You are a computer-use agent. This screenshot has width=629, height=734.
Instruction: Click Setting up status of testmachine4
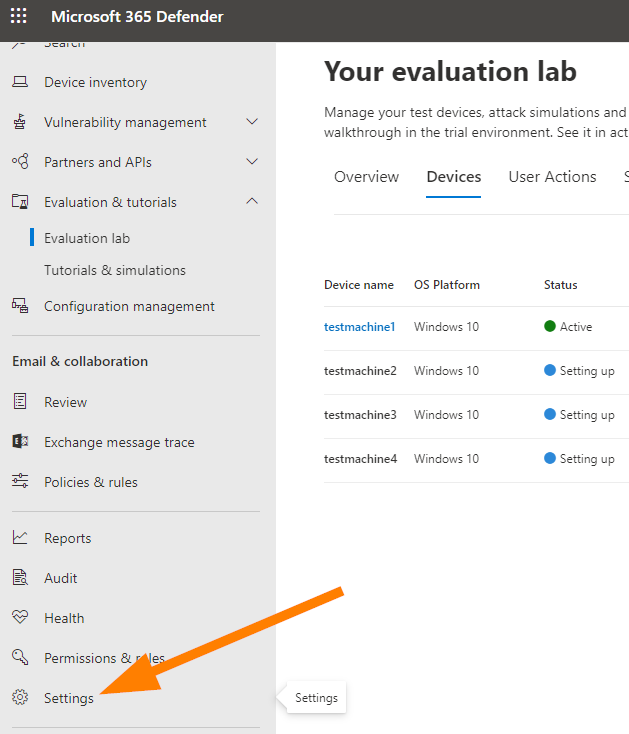(579, 459)
